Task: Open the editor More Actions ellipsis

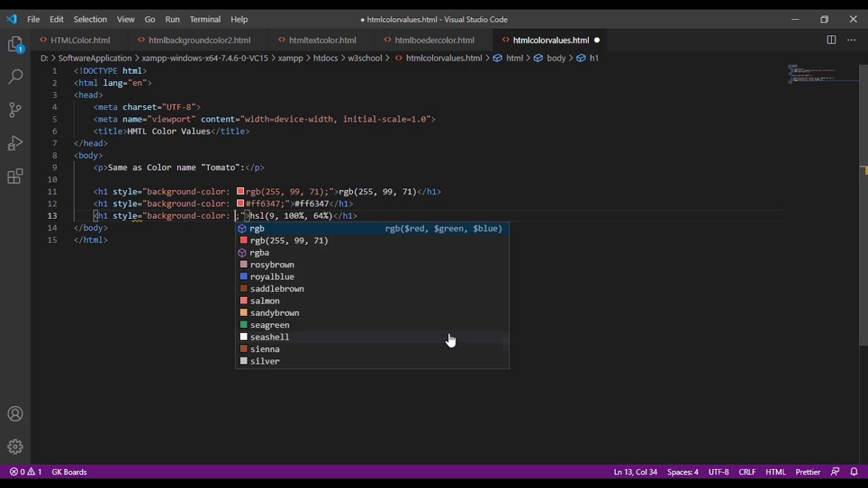Action: tap(852, 40)
